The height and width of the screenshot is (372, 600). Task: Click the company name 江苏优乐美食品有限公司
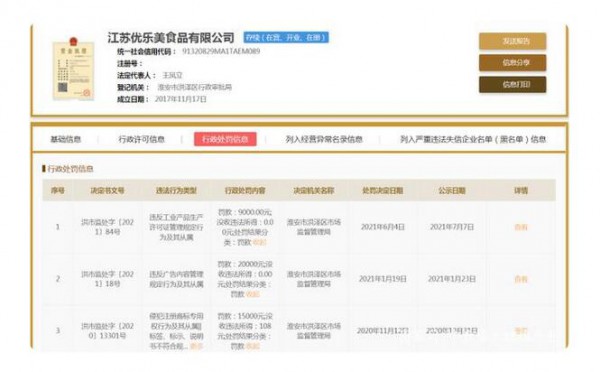point(171,38)
